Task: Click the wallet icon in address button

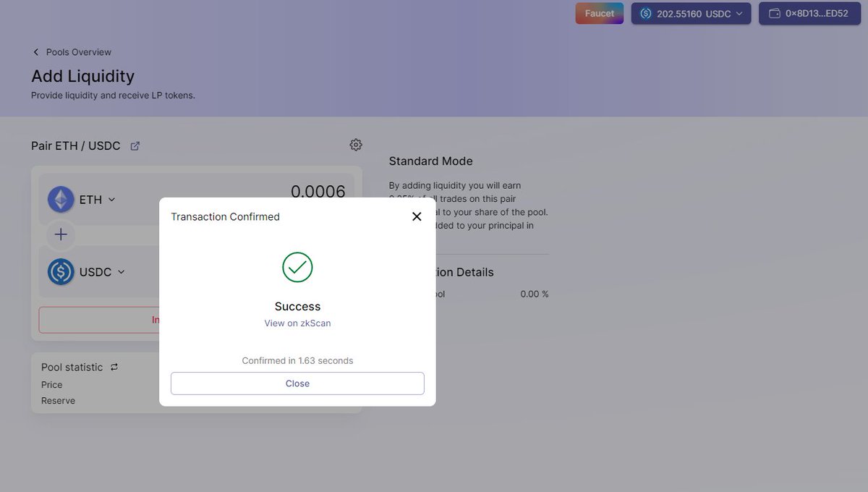Action: [774, 13]
